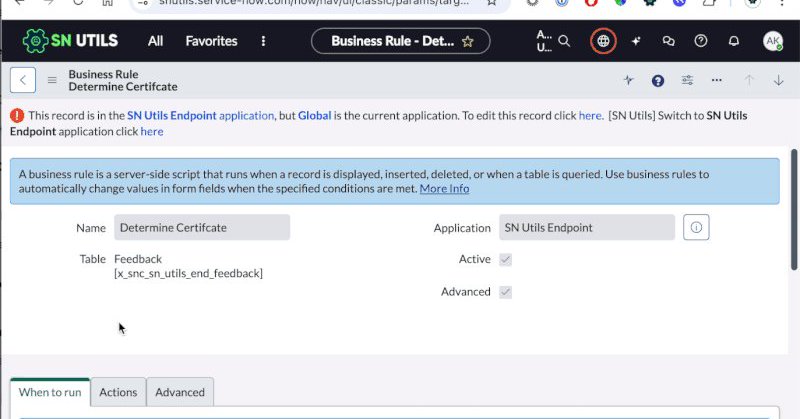Follow the SN Utils Endpoint link in warning
Viewport: 800px width, 419px height.
(171, 115)
